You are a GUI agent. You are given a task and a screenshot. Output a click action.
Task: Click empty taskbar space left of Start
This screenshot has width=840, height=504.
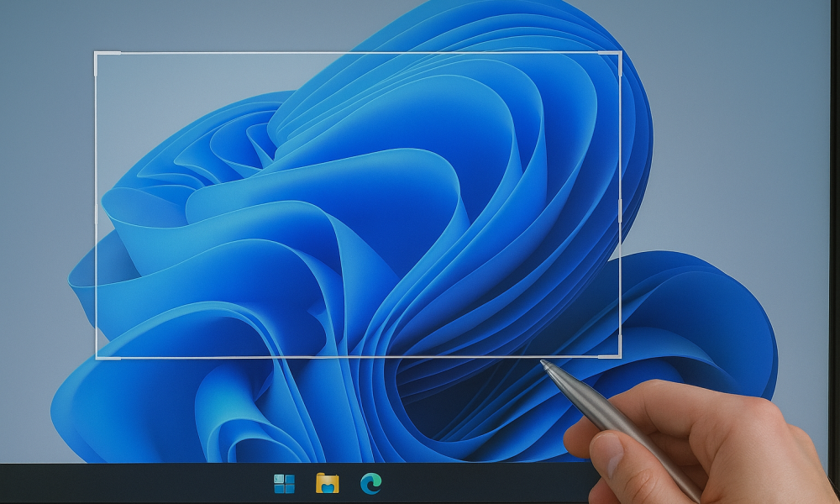[x=126, y=484]
